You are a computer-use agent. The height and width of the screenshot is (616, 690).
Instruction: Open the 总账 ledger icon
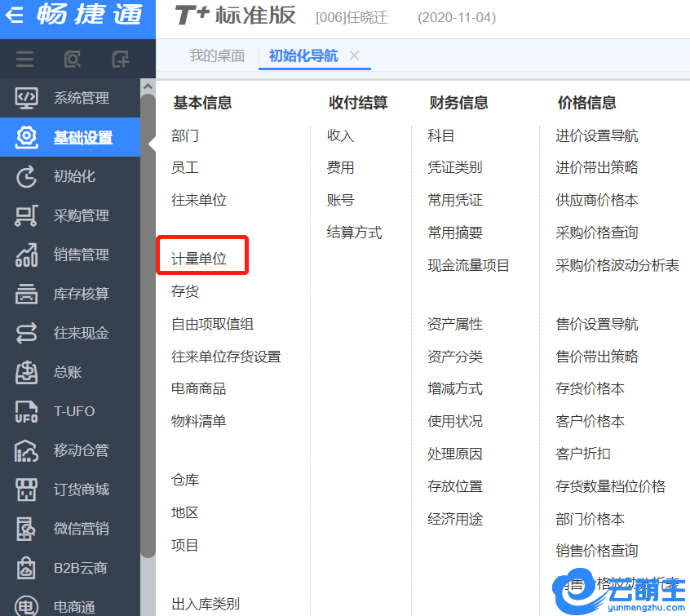[27, 372]
